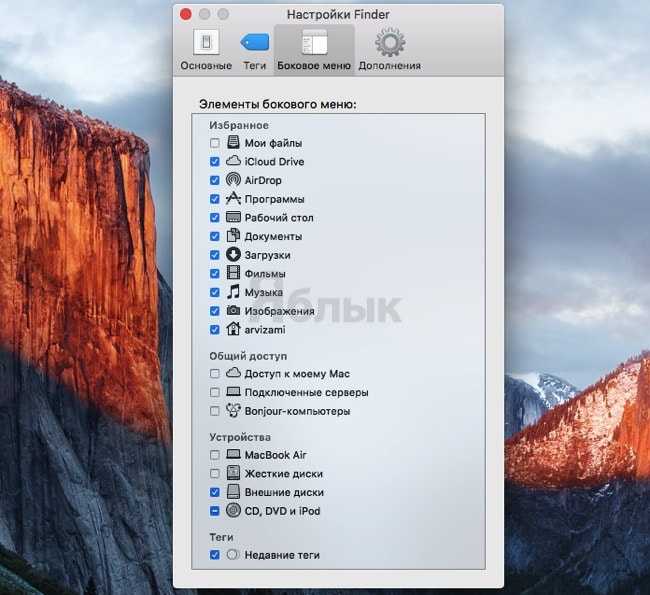Click the Программы applications icon
This screenshot has height=595, width=650.
click(233, 198)
